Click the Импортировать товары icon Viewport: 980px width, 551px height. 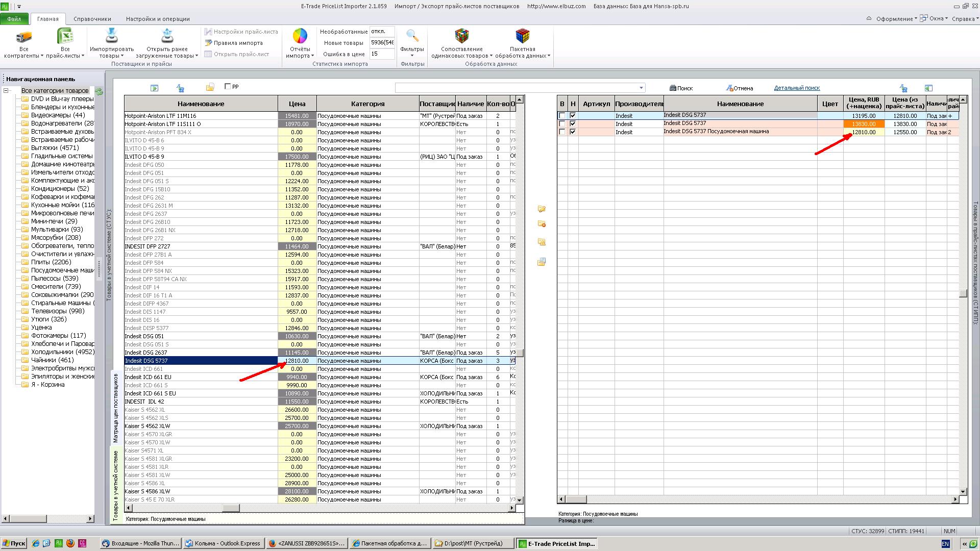coord(111,36)
